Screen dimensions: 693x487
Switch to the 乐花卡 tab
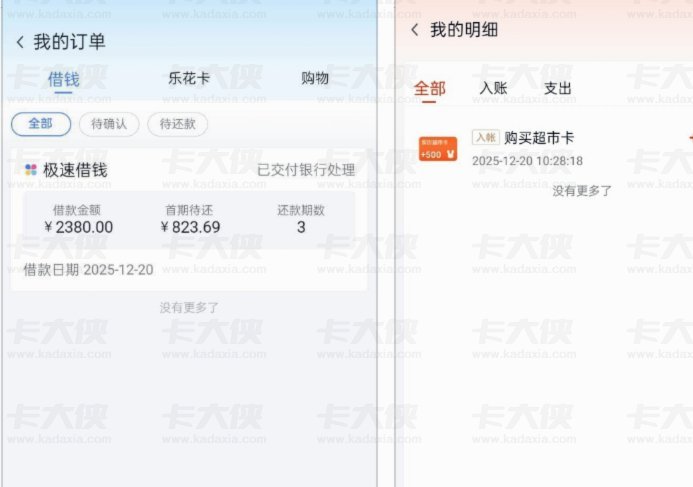189,79
